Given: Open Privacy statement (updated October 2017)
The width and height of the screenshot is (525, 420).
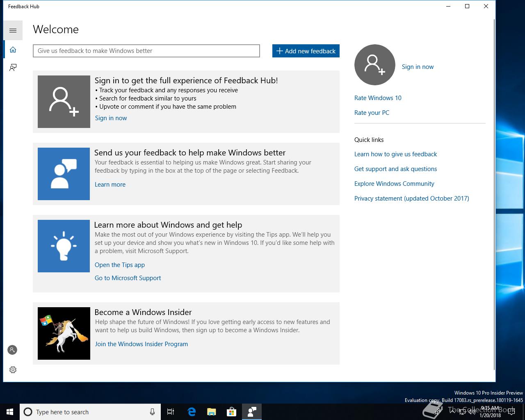Looking at the screenshot, I should point(411,199).
